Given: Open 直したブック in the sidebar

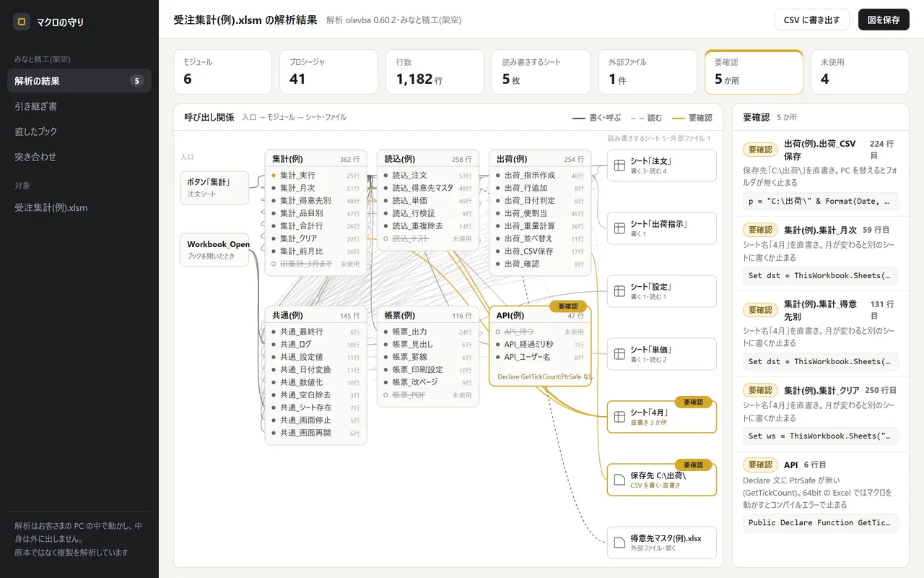Looking at the screenshot, I should [79, 131].
